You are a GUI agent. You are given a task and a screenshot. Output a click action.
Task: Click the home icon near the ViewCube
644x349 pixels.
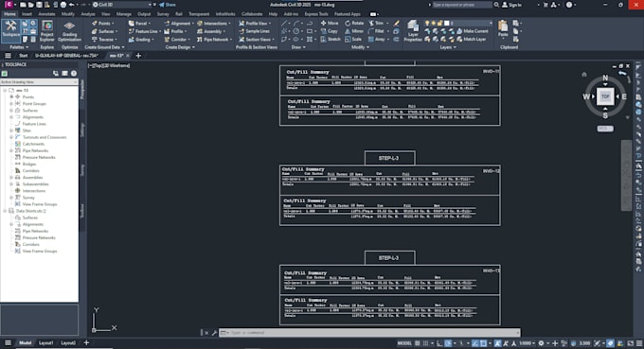click(x=584, y=74)
